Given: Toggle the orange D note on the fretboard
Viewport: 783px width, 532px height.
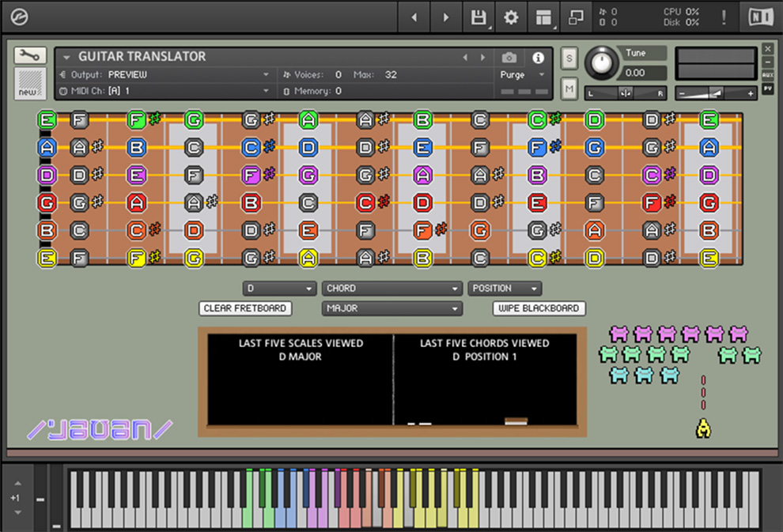Looking at the screenshot, I should (194, 231).
